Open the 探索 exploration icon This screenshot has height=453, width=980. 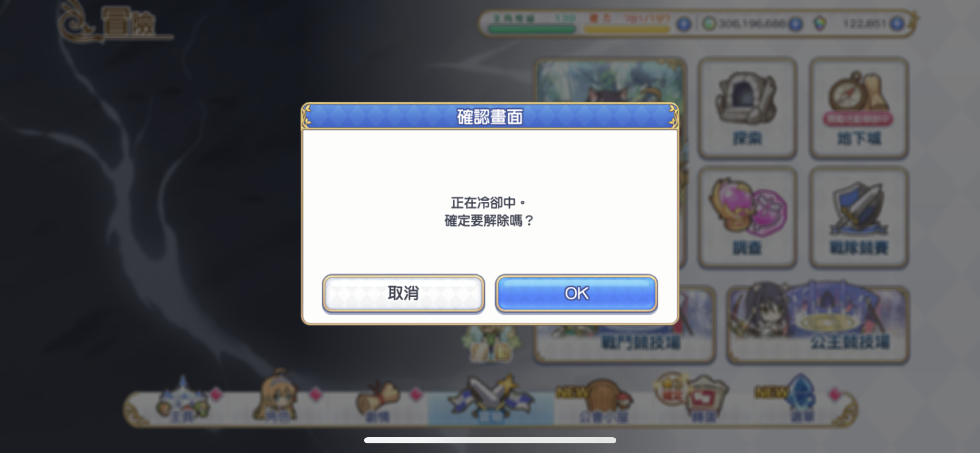coord(747,108)
